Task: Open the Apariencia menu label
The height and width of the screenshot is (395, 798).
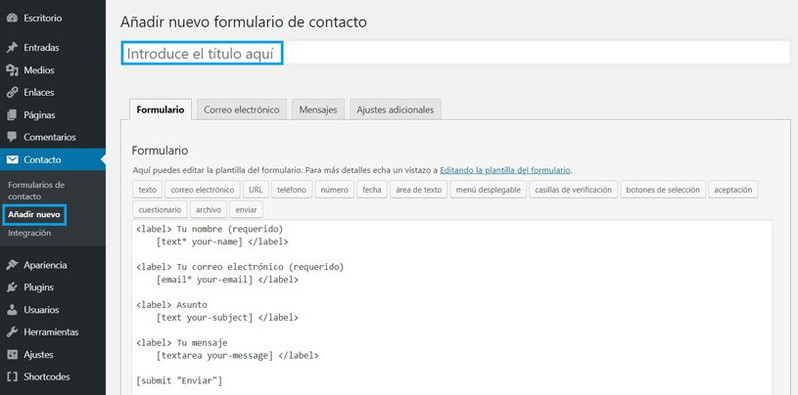Action: (45, 265)
